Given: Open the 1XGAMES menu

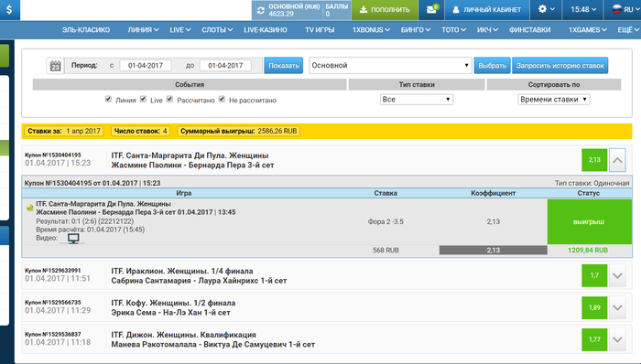Looking at the screenshot, I should click(588, 30).
